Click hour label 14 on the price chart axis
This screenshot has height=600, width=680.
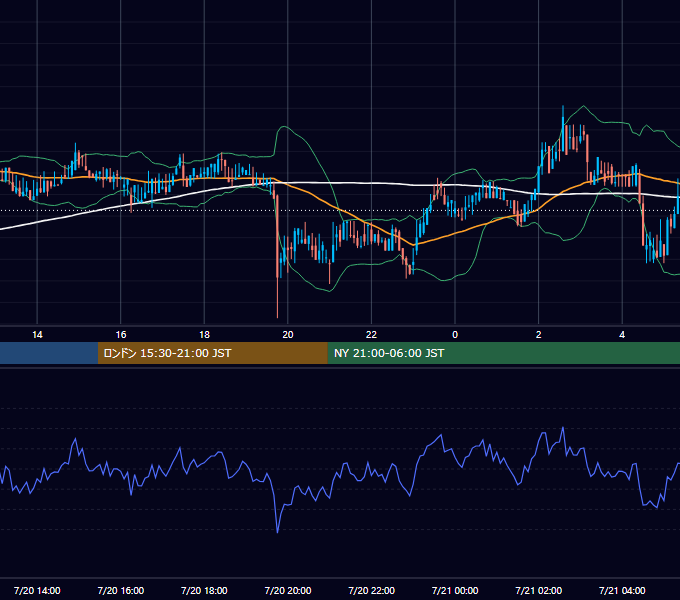pos(37,335)
